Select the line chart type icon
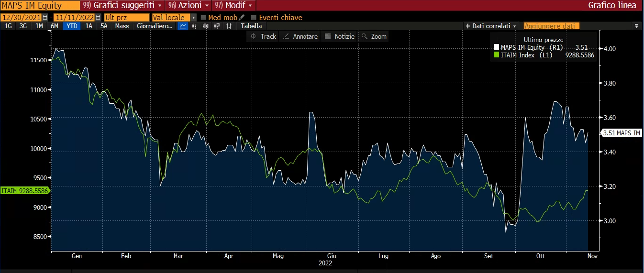644x273 pixels. point(182,26)
